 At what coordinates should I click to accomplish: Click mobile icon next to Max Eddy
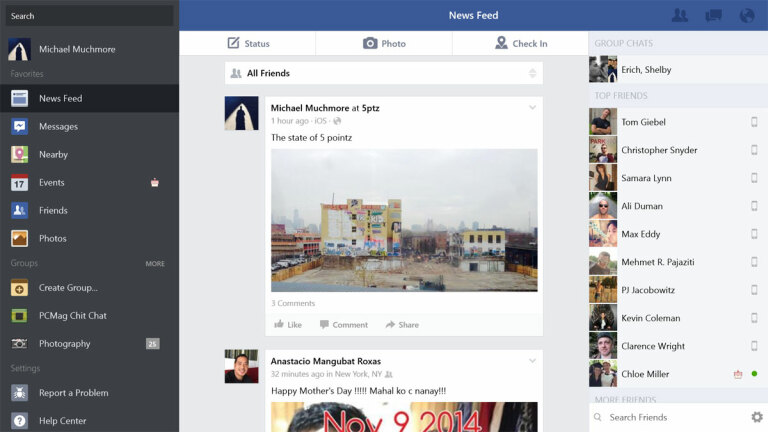[754, 234]
